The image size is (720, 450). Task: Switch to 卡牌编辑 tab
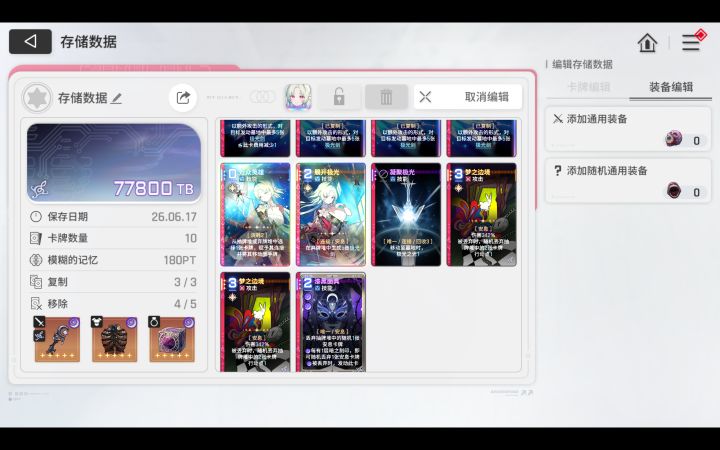[x=588, y=87]
